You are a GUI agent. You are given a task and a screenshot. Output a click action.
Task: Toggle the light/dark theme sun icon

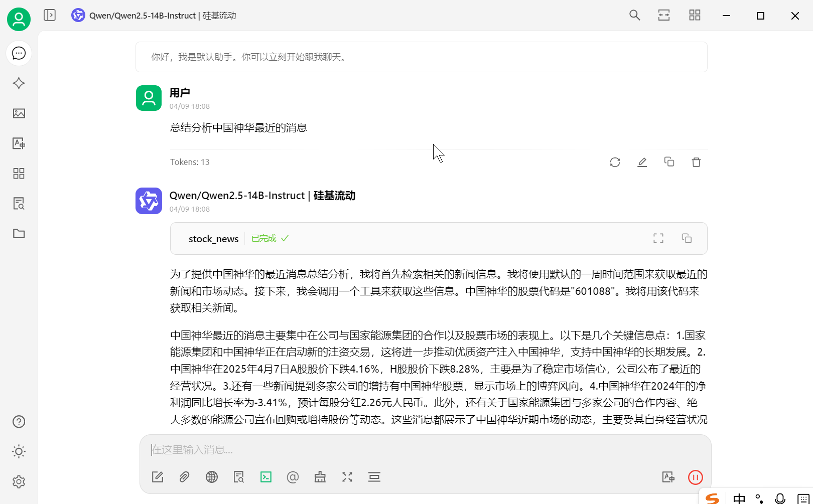coord(19,451)
